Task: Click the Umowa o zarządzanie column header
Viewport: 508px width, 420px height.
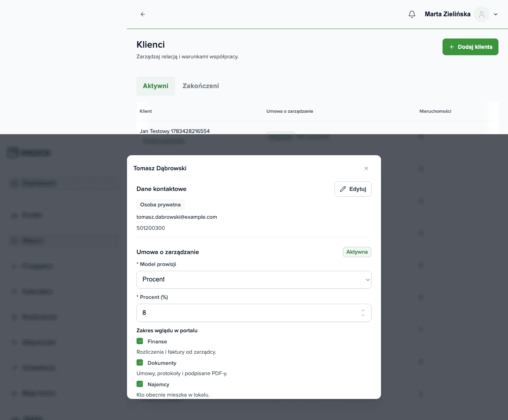Action: (x=290, y=111)
